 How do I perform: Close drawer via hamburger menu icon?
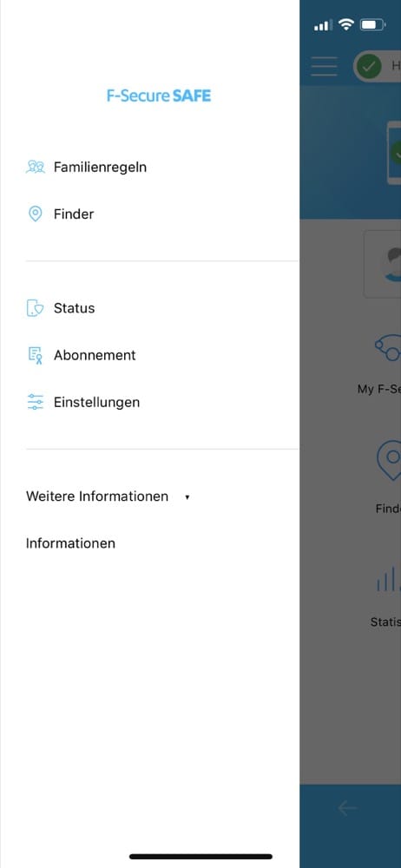(324, 66)
